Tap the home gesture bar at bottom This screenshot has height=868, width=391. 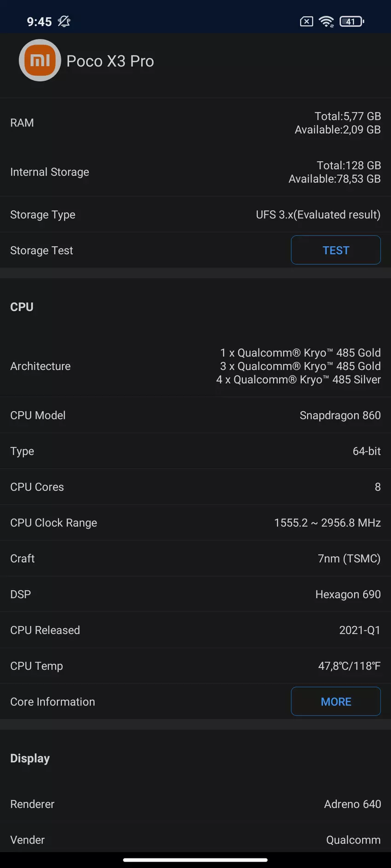[195, 860]
